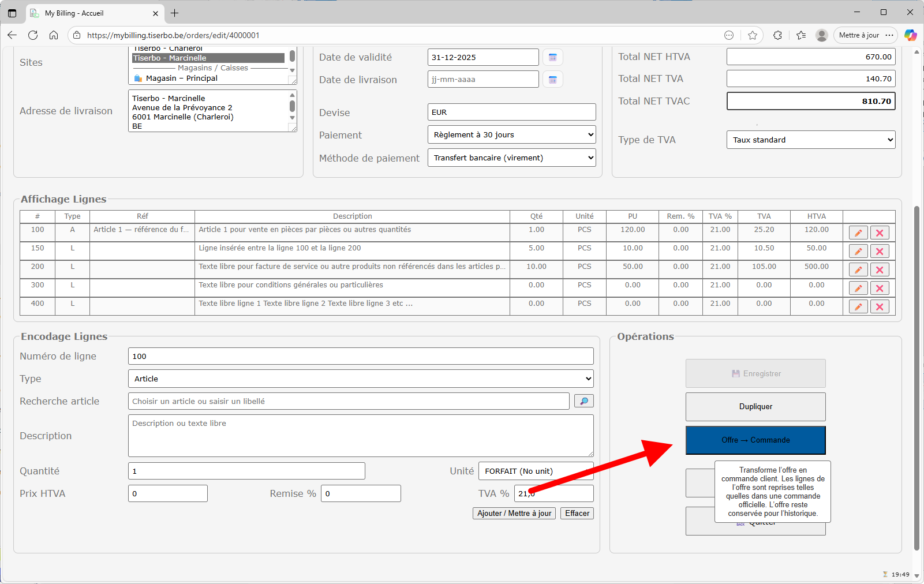Image resolution: width=924 pixels, height=584 pixels.
Task: Open the Type de TVA dropdown
Action: [x=810, y=140]
